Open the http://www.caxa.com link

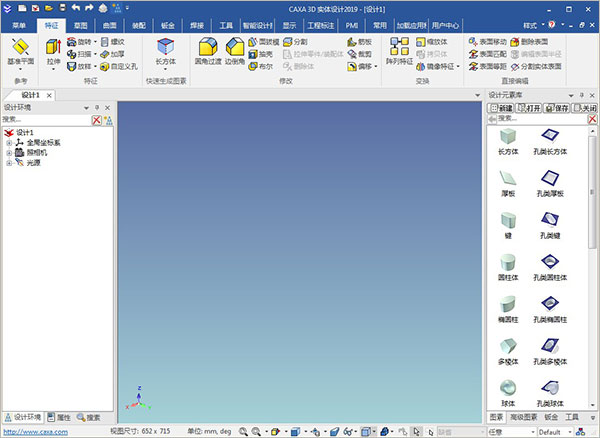(x=36, y=432)
